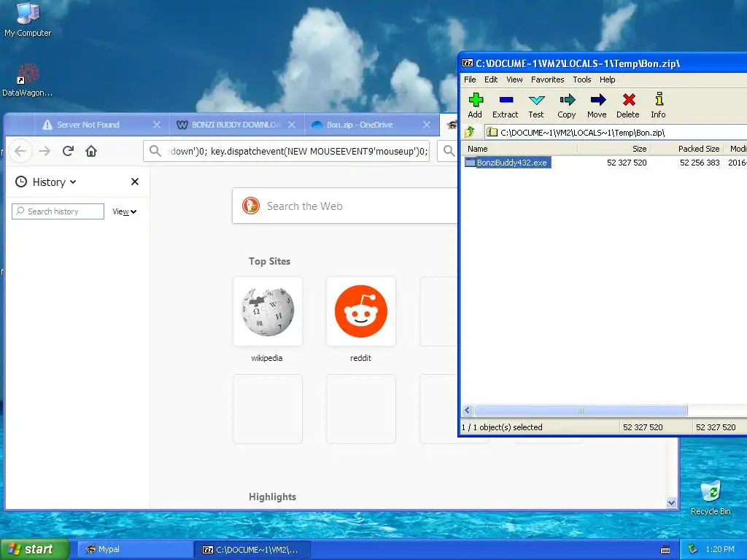
Task: Sort by the Name column header
Action: [x=519, y=149]
